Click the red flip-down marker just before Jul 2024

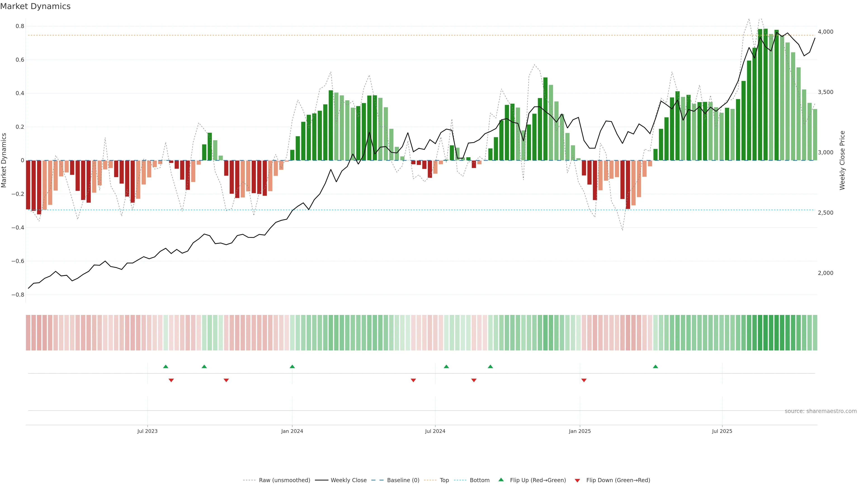point(413,380)
